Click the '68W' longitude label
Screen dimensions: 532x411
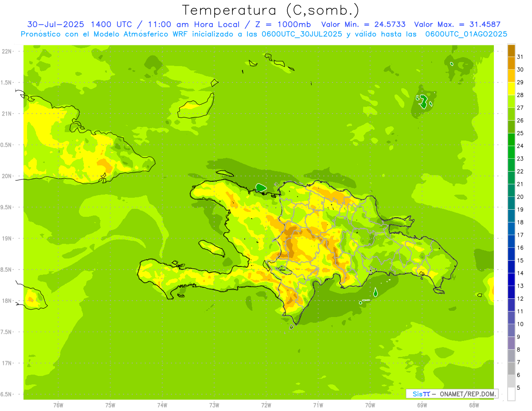click(474, 405)
